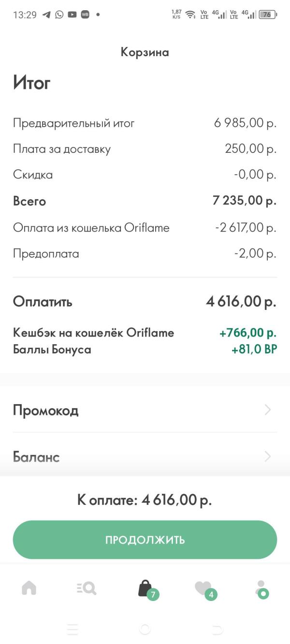Open the catalog search icon
The image size is (290, 644).
pos(87,588)
